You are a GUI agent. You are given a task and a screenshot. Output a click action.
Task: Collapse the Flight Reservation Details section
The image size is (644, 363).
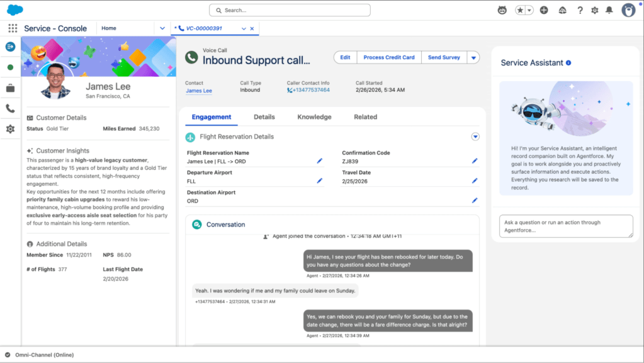coord(475,136)
